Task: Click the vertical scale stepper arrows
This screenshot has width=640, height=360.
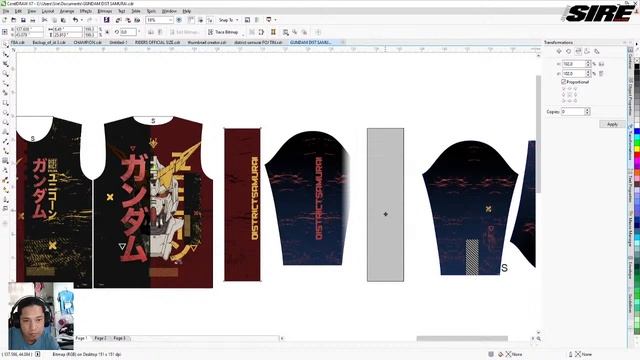Action: tap(588, 73)
